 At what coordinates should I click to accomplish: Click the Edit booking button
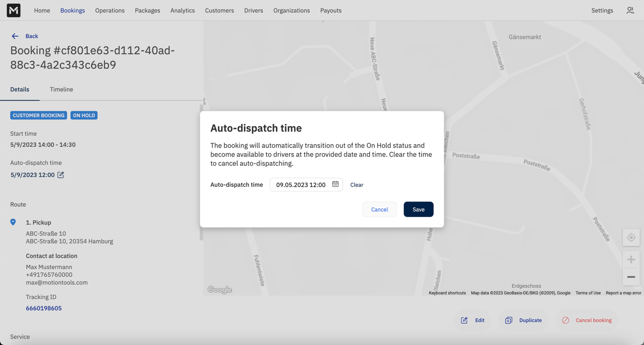[472, 320]
